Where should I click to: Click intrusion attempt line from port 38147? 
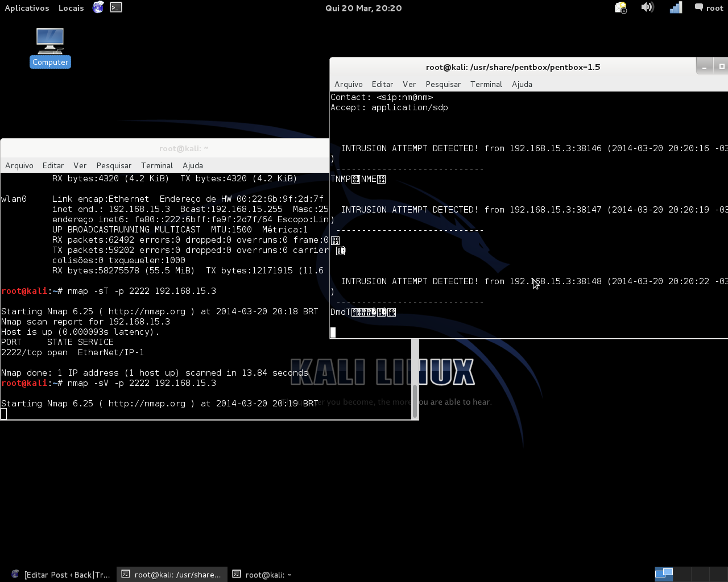tap(534, 210)
